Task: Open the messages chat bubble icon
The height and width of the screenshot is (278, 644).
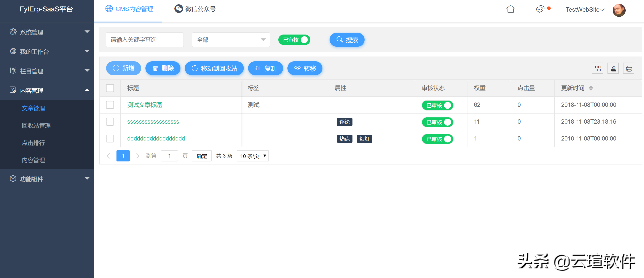Action: (540, 9)
